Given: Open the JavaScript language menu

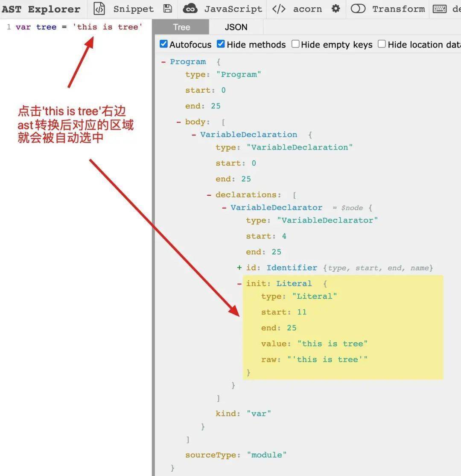Looking at the screenshot, I should coord(233,9).
